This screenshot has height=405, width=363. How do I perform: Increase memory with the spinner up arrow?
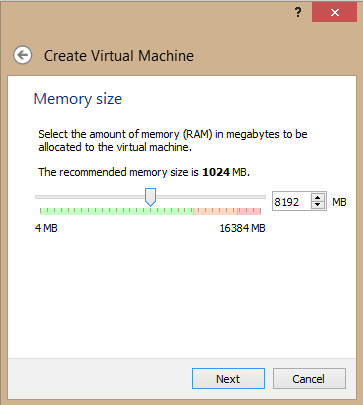pyautogui.click(x=318, y=197)
